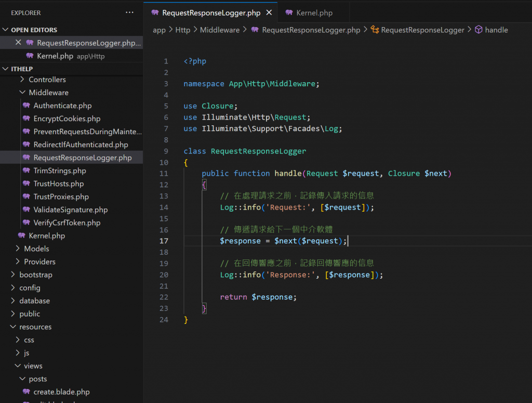The image size is (532, 403).
Task: Click the 'use Closure;' line
Action: click(x=211, y=106)
